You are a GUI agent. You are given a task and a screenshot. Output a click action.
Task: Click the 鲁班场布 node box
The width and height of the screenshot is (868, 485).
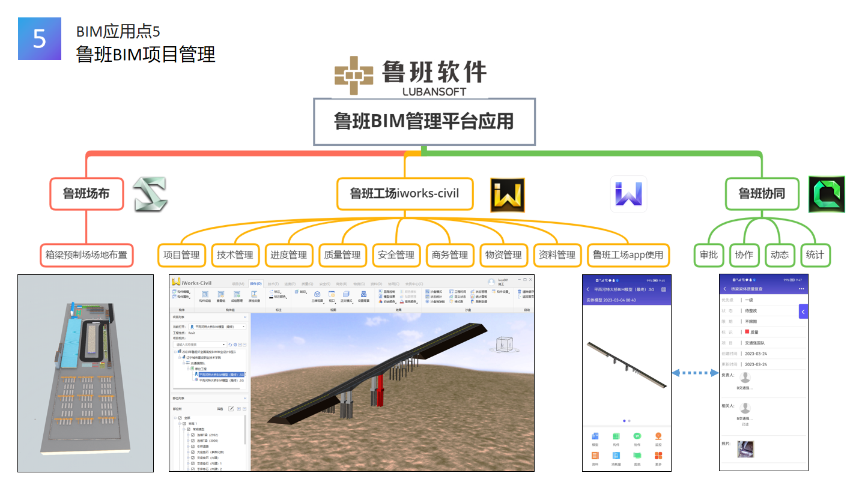[x=86, y=193]
